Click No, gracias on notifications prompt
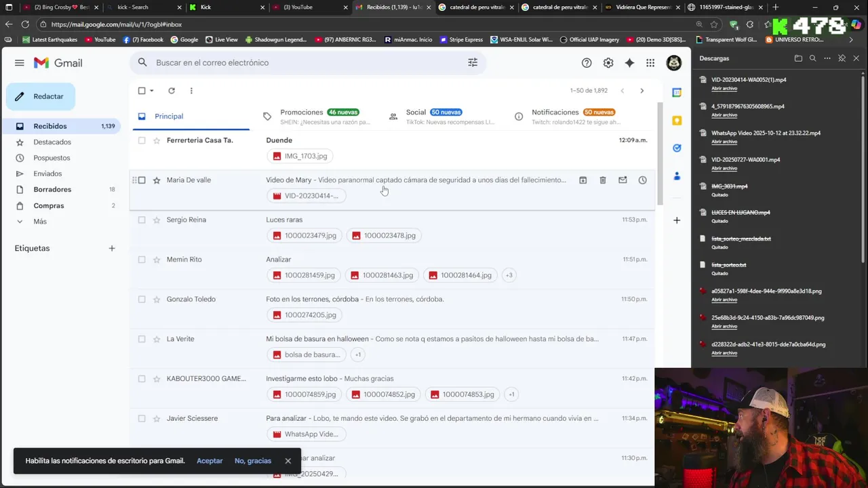 253,461
